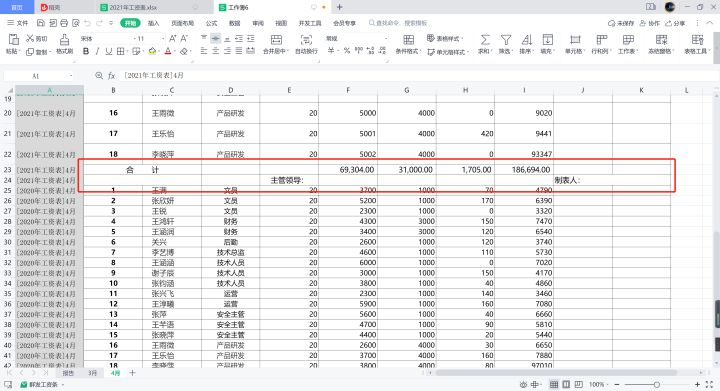This screenshot has width=720, height=391.
Task: Open the Formulas (公式) ribbon tab
Action: (x=211, y=23)
